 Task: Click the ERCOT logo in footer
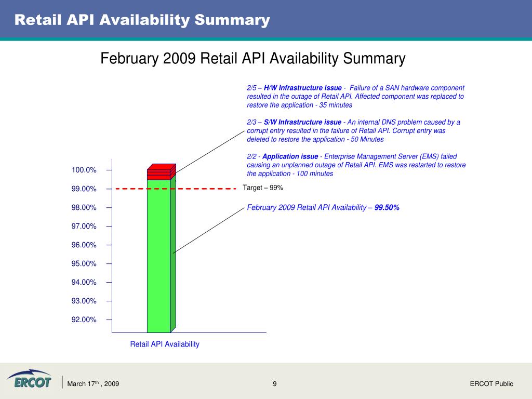click(29, 379)
